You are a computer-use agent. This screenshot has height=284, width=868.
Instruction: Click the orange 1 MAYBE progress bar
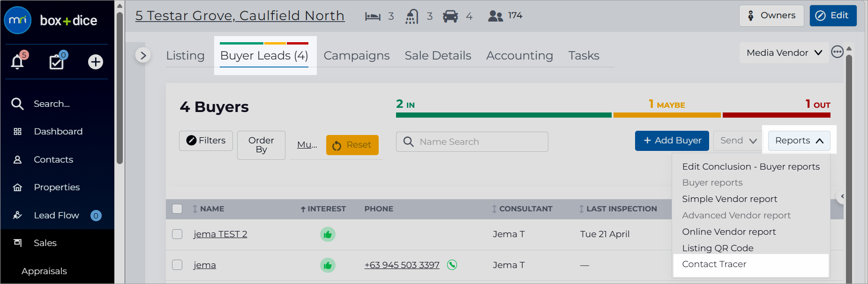point(667,115)
